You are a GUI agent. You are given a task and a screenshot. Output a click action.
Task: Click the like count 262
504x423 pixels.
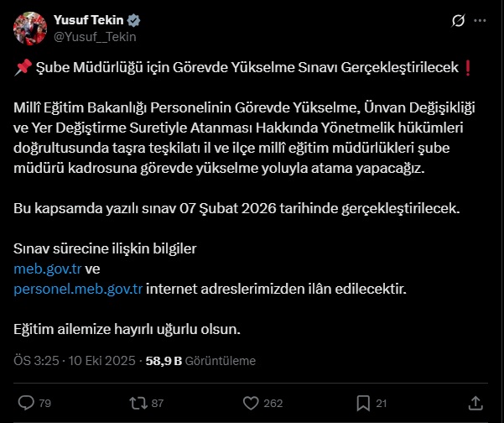(273, 404)
